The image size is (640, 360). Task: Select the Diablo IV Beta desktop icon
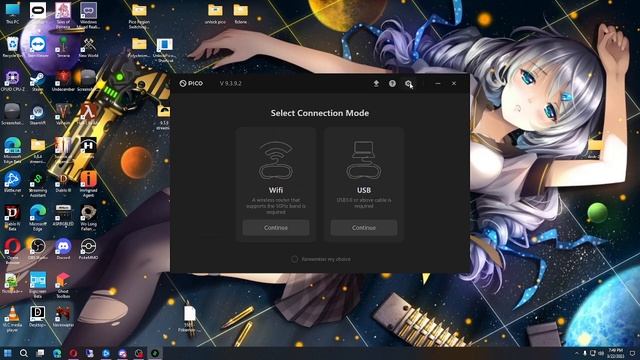point(12,218)
